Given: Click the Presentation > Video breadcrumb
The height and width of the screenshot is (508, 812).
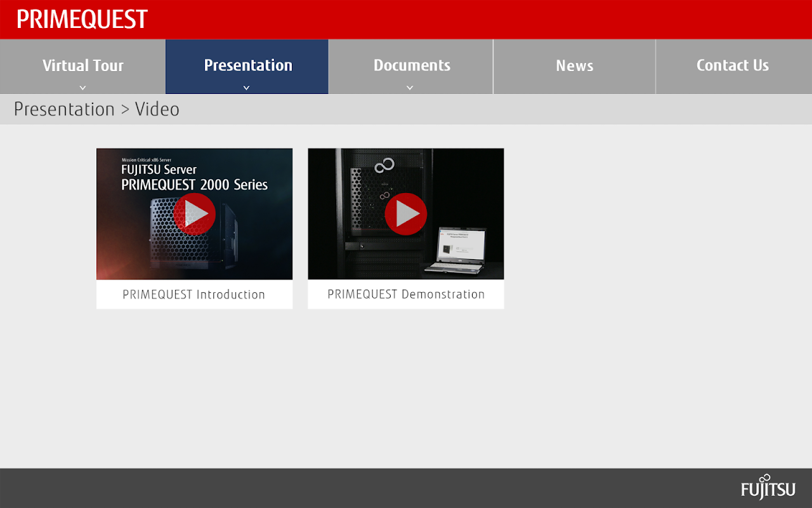Looking at the screenshot, I should click(96, 109).
